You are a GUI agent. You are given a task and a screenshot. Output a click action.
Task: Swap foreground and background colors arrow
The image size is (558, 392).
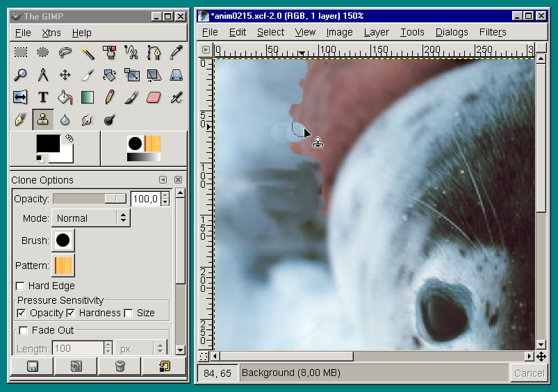tap(69, 138)
